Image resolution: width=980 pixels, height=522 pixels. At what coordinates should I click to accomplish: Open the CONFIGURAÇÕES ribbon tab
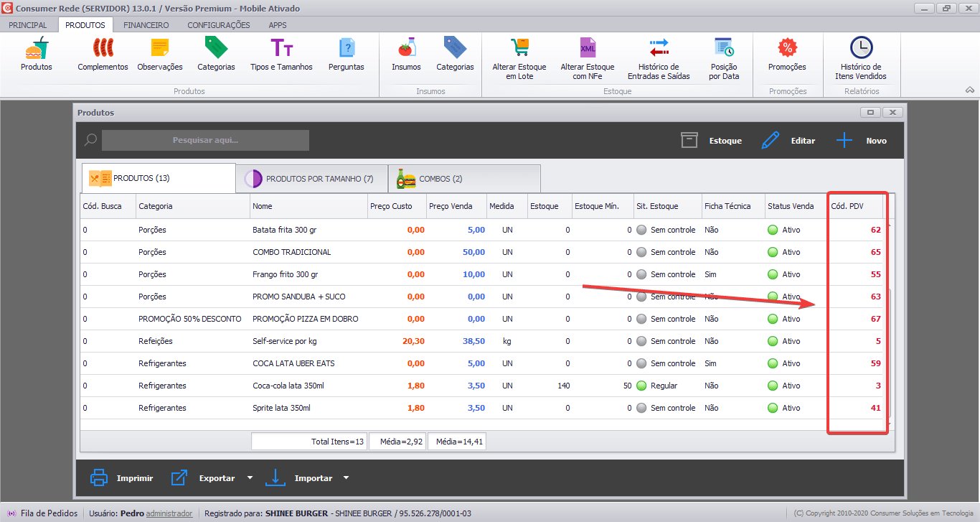pyautogui.click(x=219, y=25)
